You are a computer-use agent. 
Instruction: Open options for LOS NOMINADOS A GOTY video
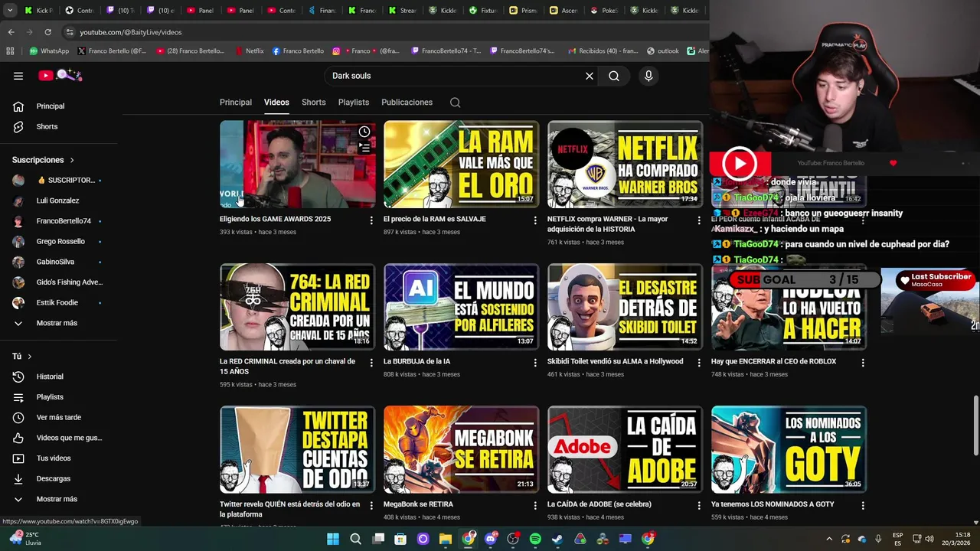click(863, 506)
